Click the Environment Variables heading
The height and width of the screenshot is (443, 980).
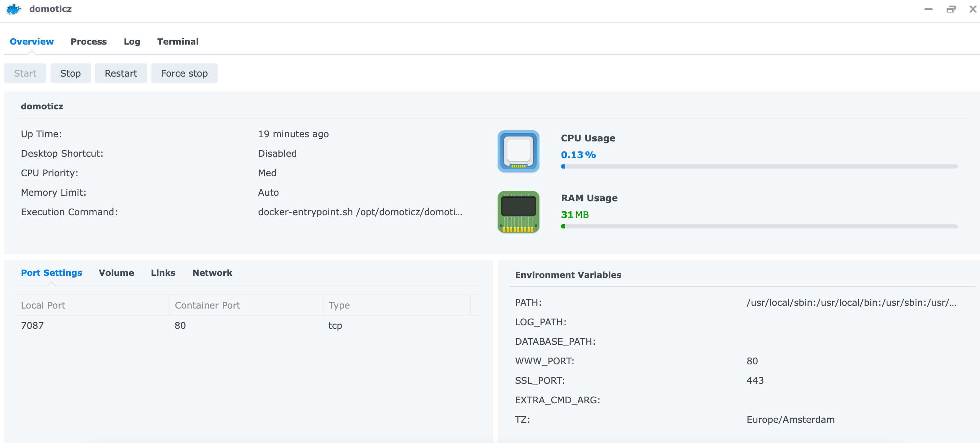[568, 275]
